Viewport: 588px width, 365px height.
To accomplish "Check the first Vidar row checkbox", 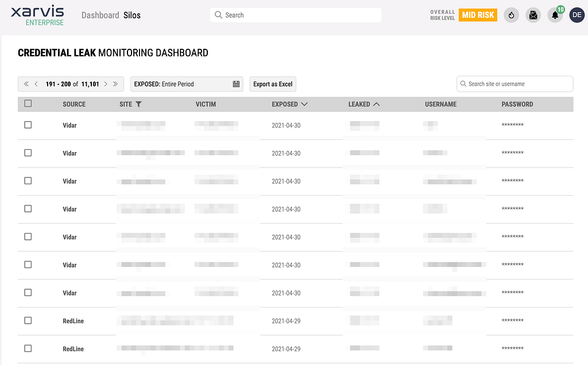I will (28, 125).
